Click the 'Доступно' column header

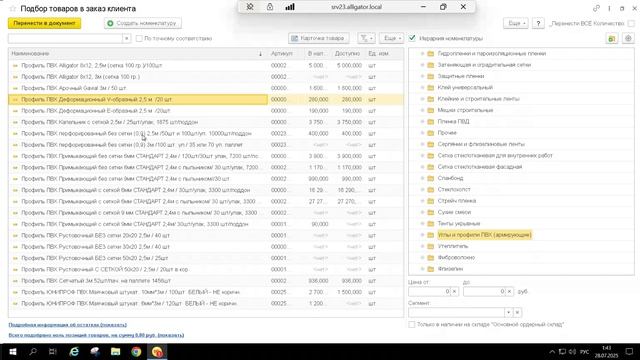click(347, 53)
